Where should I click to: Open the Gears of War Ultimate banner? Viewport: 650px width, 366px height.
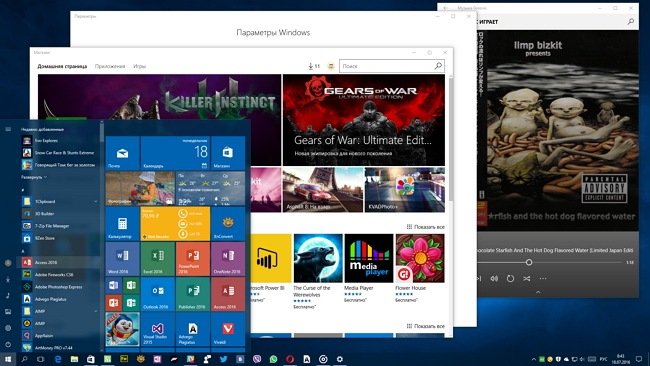(x=364, y=120)
